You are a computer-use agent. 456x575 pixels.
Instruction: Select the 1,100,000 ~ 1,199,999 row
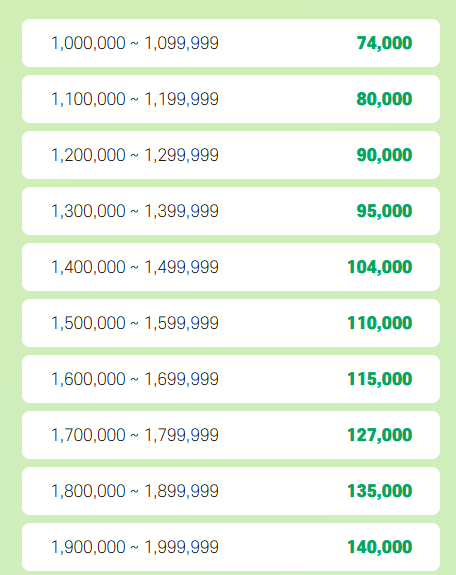point(231,99)
